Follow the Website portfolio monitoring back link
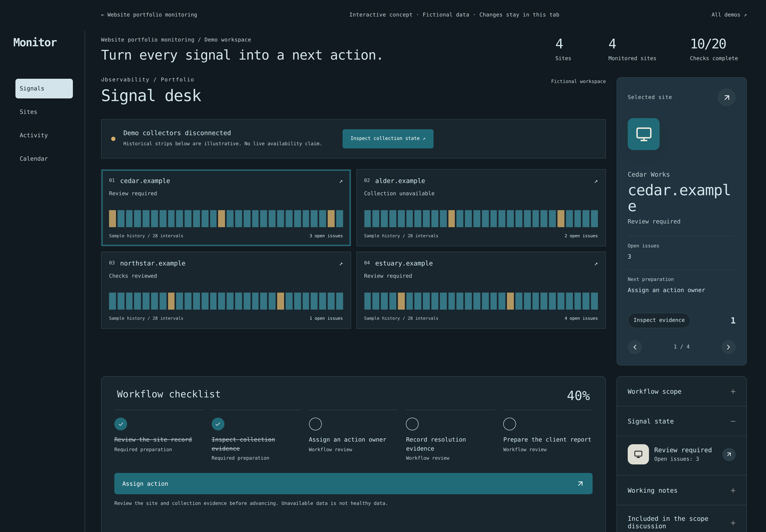This screenshot has height=532, width=766. [x=149, y=15]
